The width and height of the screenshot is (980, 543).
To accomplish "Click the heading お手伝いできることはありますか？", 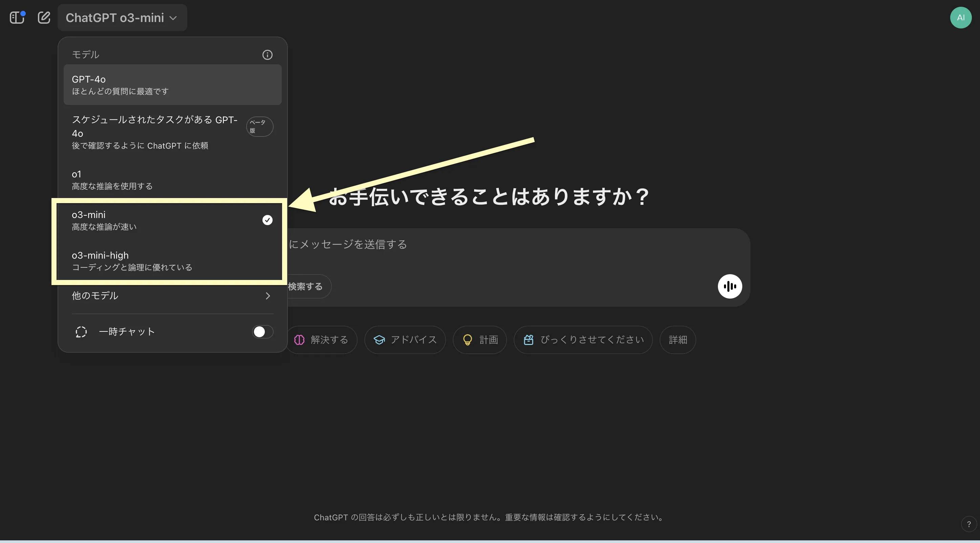I will 489,197.
